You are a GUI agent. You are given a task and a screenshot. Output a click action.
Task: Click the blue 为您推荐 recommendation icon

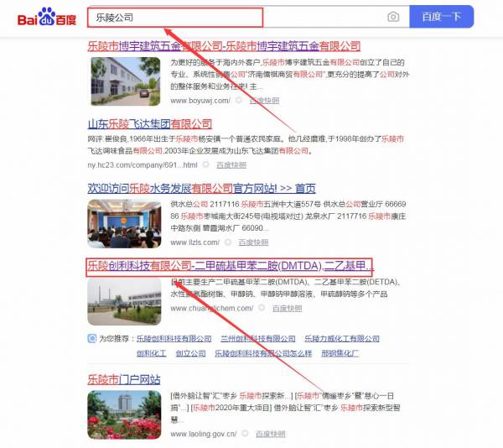click(x=91, y=338)
